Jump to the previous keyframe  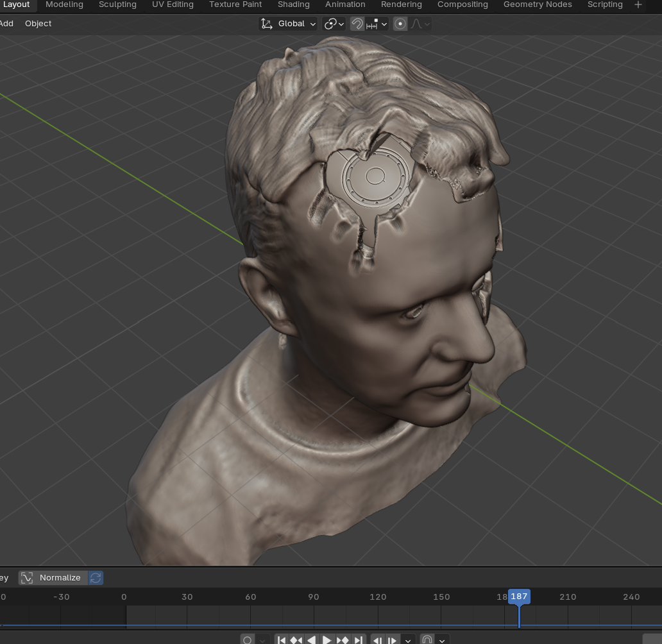pos(296,640)
